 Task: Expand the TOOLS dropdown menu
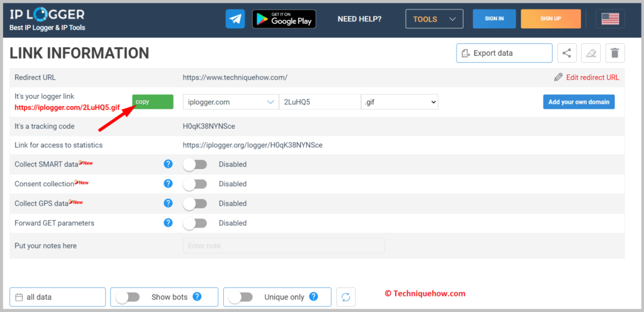point(434,19)
